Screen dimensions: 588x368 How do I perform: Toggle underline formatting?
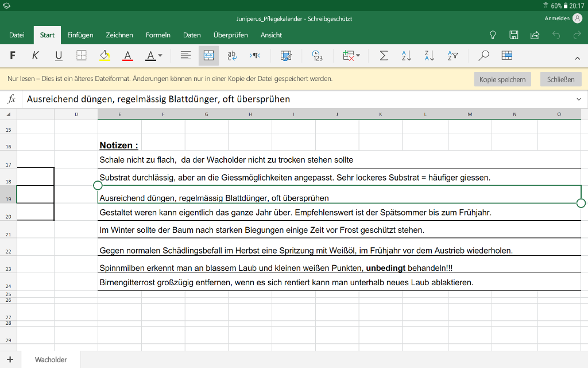coord(59,56)
